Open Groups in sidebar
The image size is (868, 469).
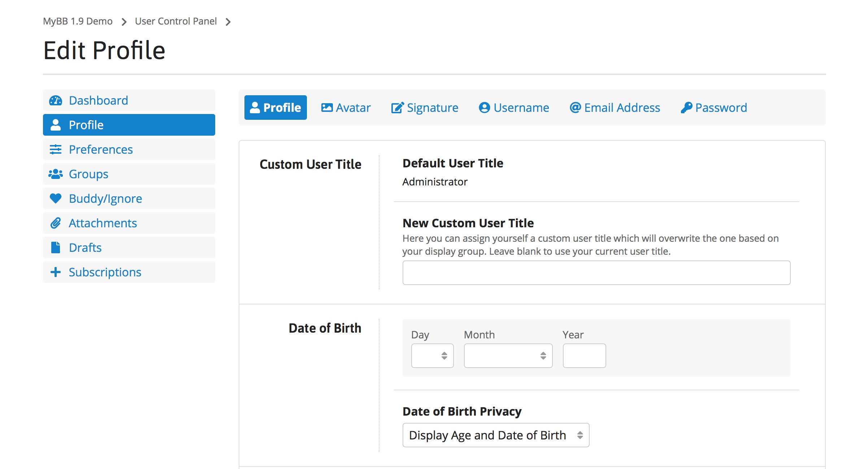[129, 174]
